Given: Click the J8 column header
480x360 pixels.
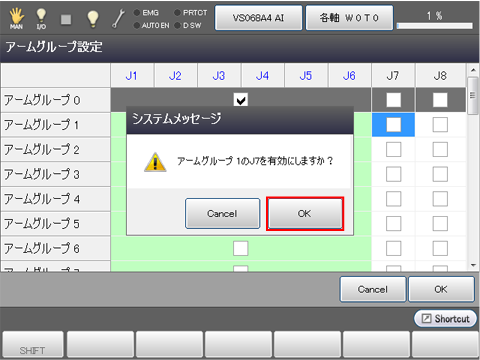Looking at the screenshot, I should click(x=440, y=76).
